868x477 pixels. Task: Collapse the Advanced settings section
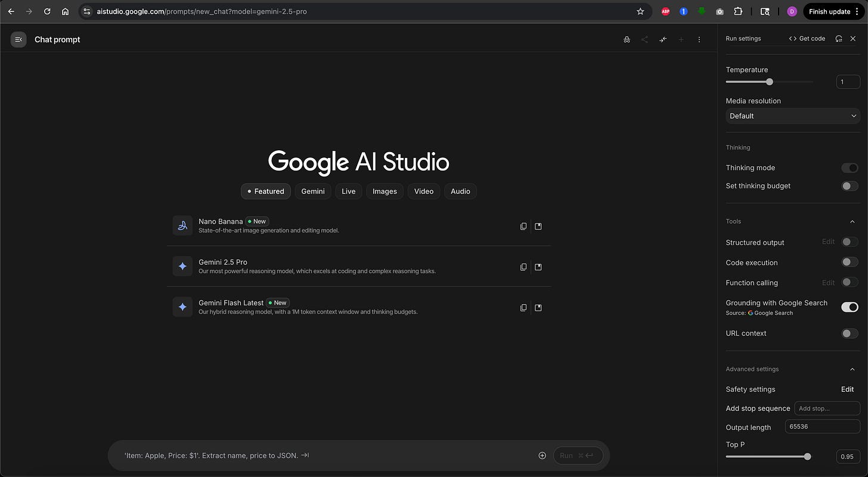pyautogui.click(x=852, y=369)
